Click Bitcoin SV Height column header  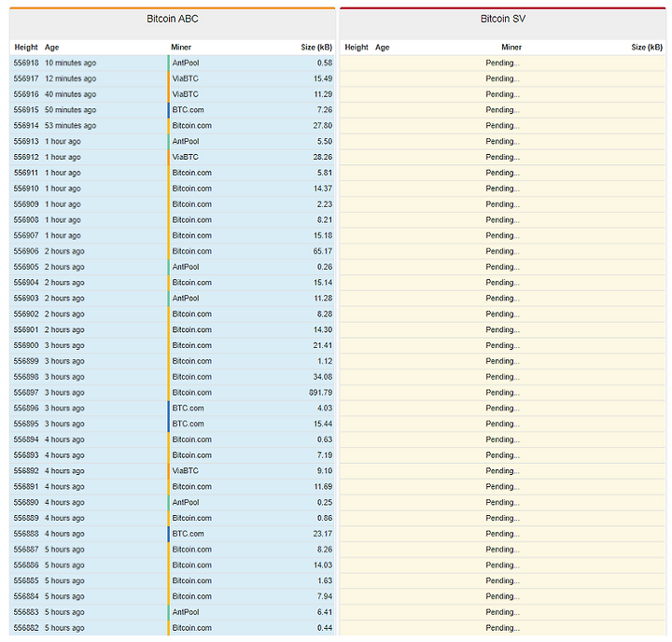pyautogui.click(x=357, y=48)
